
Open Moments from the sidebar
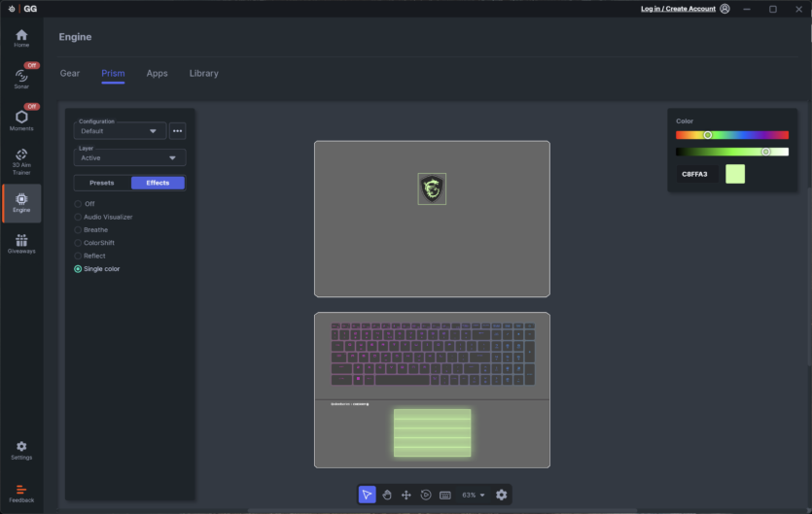click(21, 120)
